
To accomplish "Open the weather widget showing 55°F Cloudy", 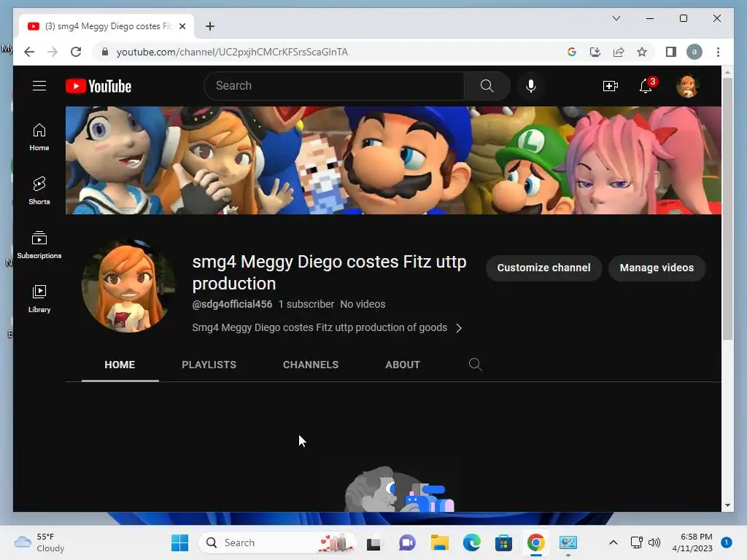I will point(39,542).
